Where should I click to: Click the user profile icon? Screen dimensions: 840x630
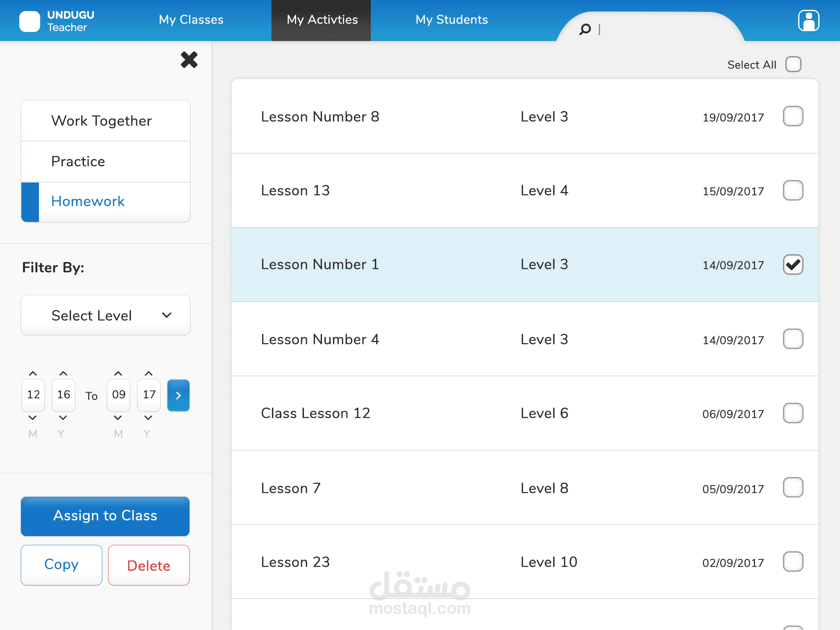pyautogui.click(x=808, y=21)
